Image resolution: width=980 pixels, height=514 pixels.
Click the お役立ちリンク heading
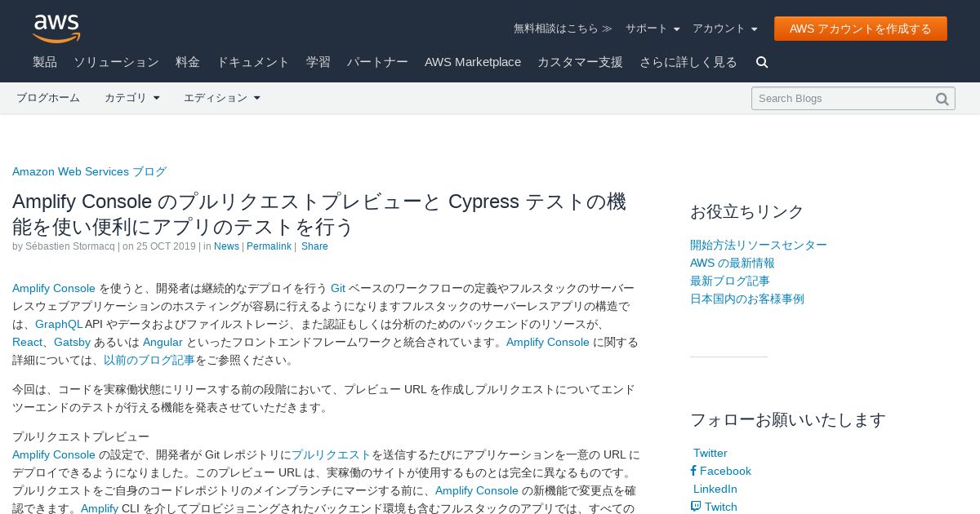[x=747, y=211]
